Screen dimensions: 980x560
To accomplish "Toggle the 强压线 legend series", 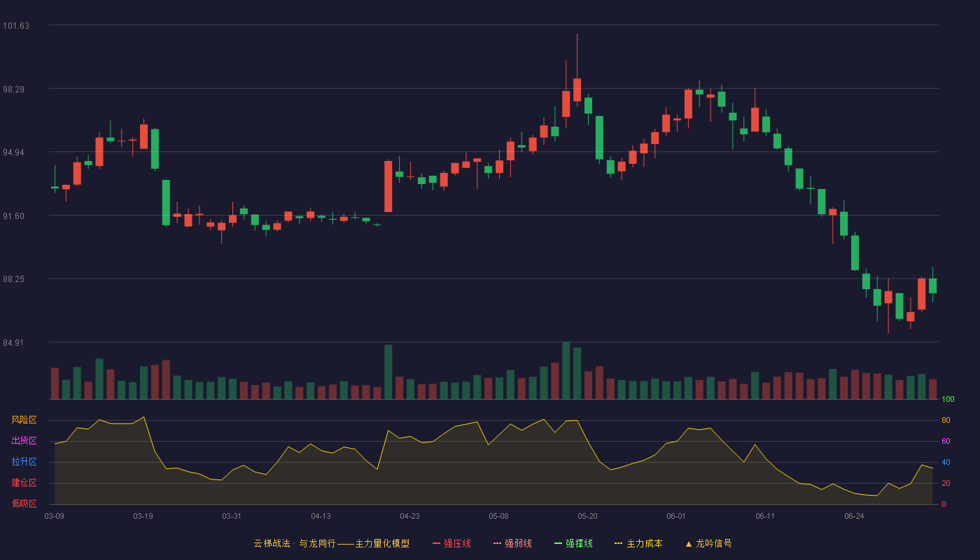I will click(x=451, y=543).
